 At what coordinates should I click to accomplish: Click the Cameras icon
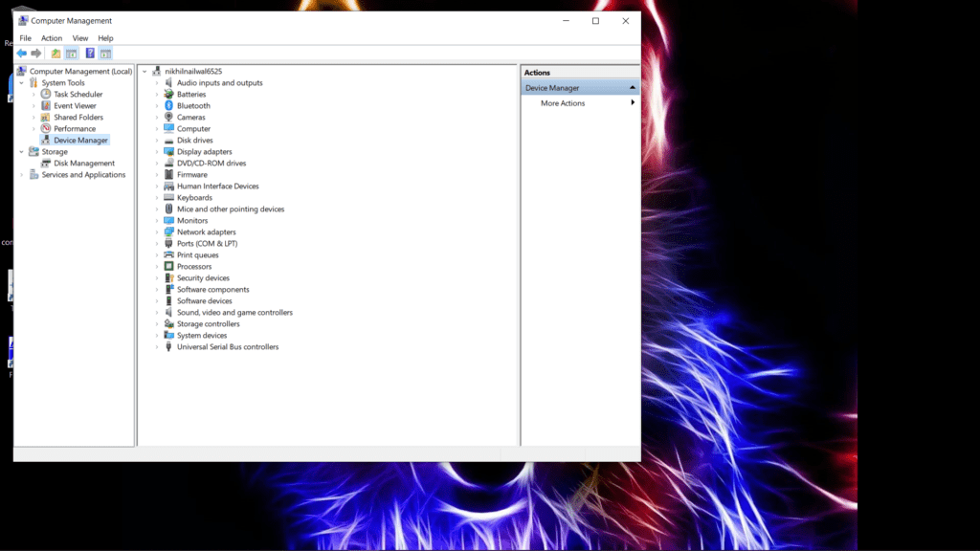(168, 117)
